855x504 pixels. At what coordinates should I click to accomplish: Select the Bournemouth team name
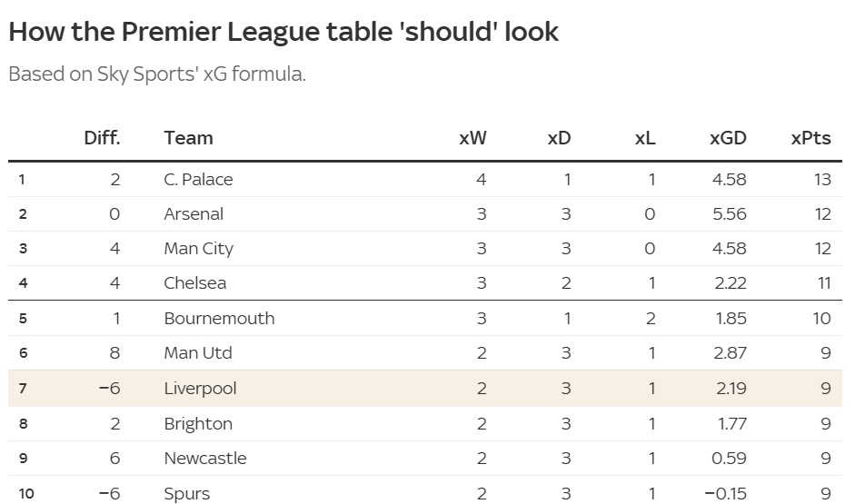(219, 319)
